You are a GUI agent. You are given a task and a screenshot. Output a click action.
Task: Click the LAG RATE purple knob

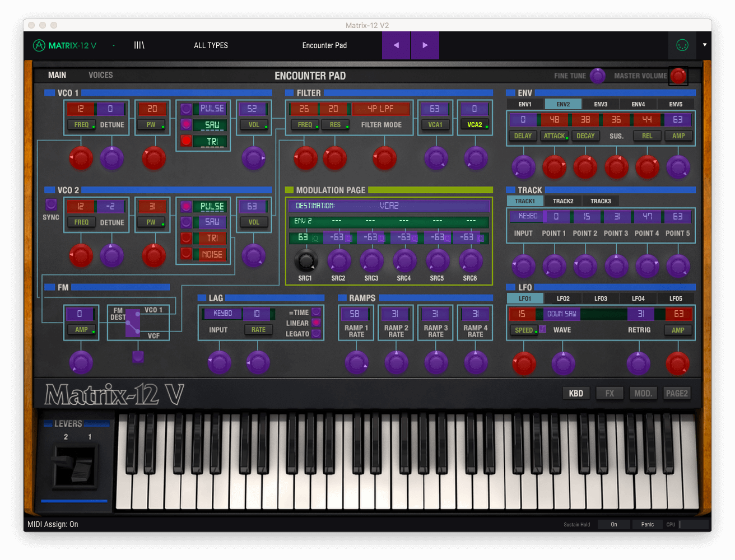(258, 363)
